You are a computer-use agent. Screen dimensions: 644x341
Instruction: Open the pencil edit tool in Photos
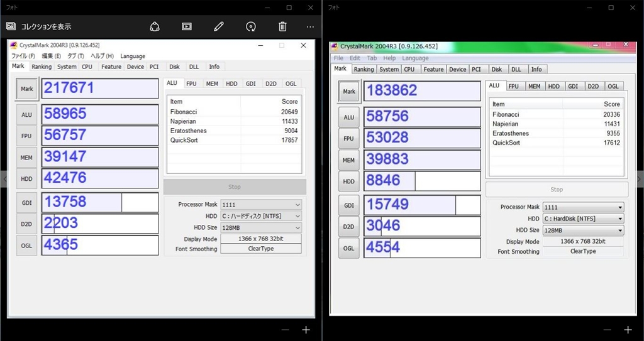[218, 26]
